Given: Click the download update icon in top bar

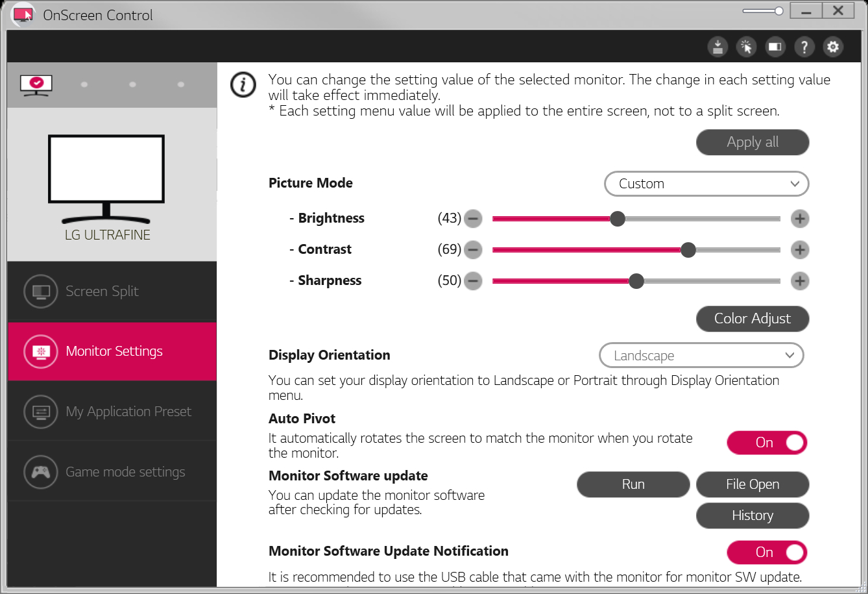Looking at the screenshot, I should pos(717,47).
